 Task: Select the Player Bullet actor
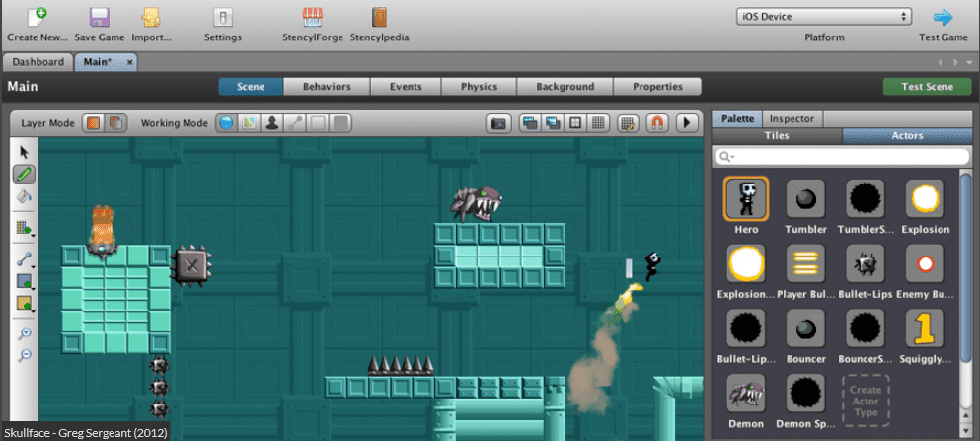coord(805,264)
